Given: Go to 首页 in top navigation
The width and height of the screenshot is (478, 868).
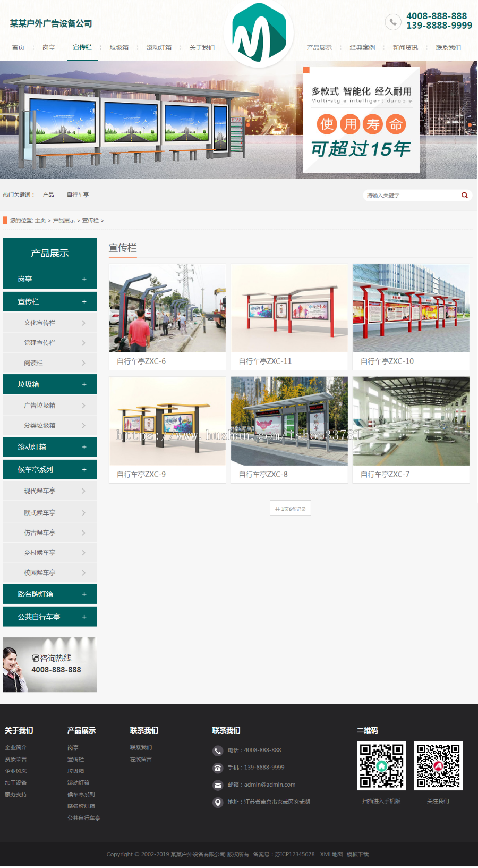Looking at the screenshot, I should point(18,47).
